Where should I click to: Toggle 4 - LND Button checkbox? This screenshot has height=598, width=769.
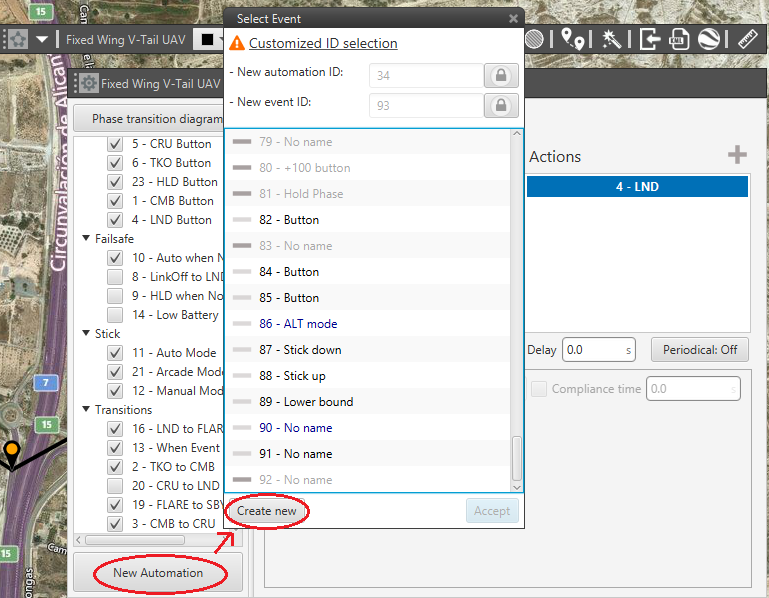tap(115, 220)
